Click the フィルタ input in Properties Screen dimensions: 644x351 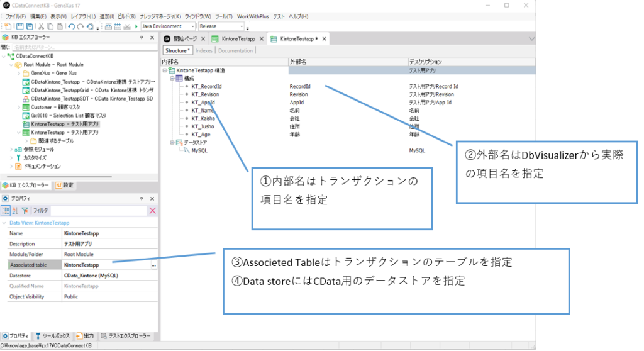[x=99, y=211]
